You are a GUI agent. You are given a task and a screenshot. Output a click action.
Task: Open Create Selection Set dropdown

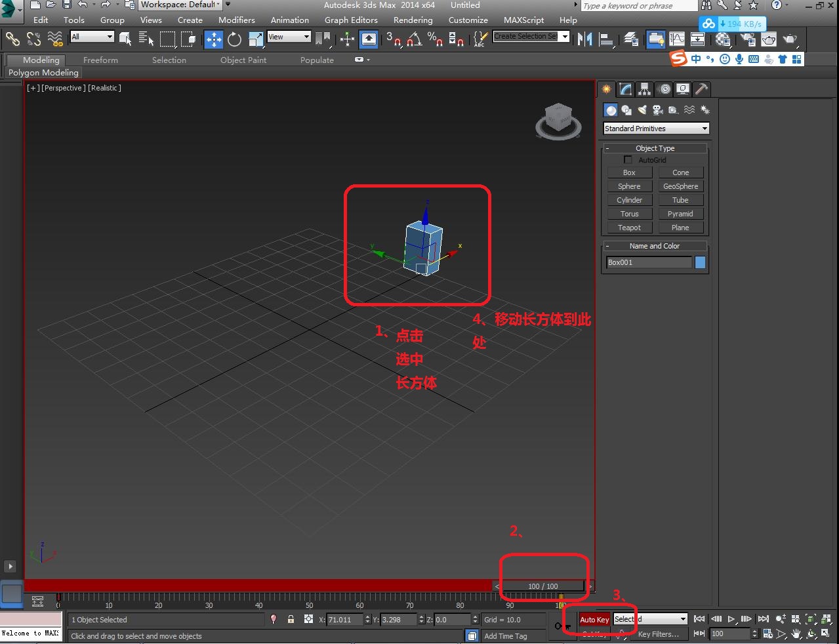click(531, 37)
